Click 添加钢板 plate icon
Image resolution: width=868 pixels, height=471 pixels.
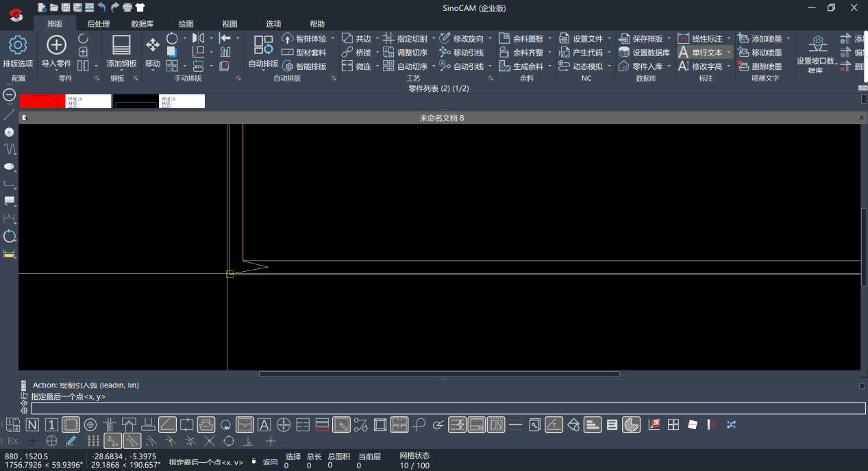tap(121, 46)
